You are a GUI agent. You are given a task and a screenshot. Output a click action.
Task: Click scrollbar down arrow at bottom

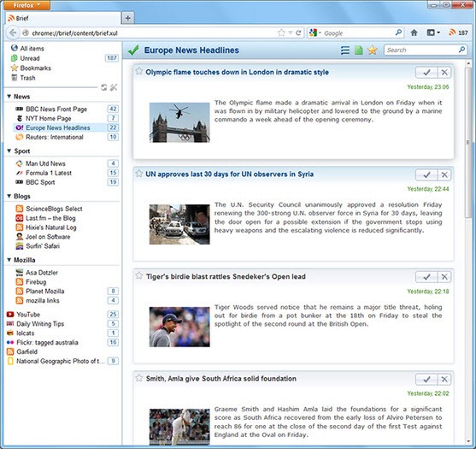click(x=468, y=442)
